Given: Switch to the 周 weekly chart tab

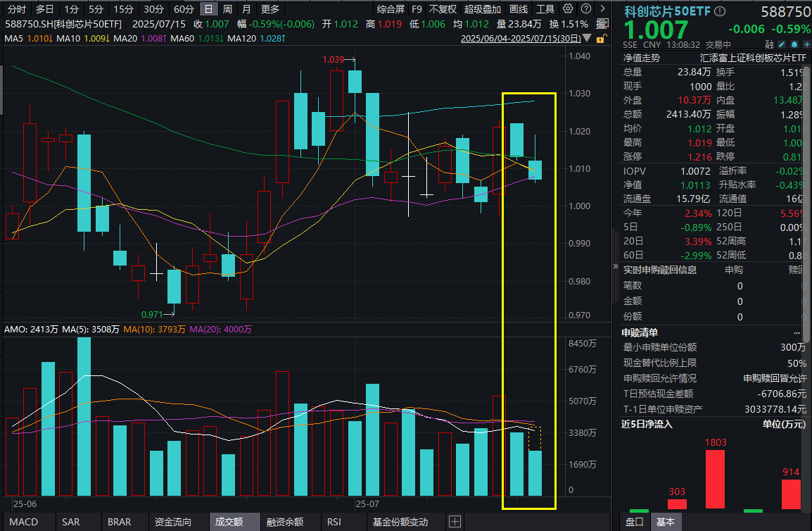Looking at the screenshot, I should pos(226,8).
